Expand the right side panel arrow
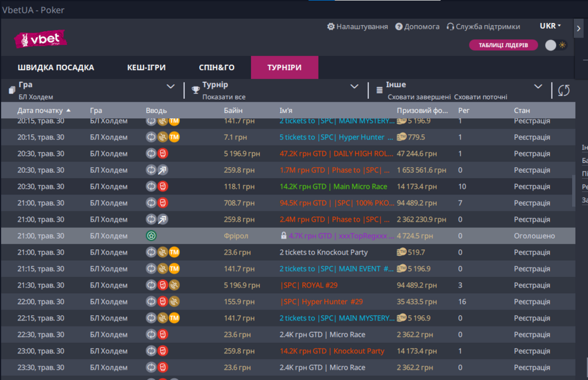The height and width of the screenshot is (380, 588). point(579,28)
